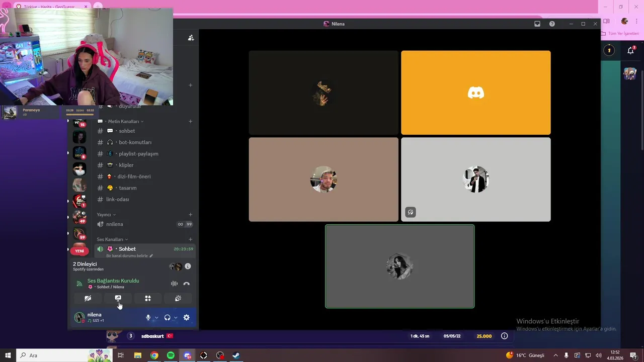Open File Explorer from the taskbar

tap(137, 355)
